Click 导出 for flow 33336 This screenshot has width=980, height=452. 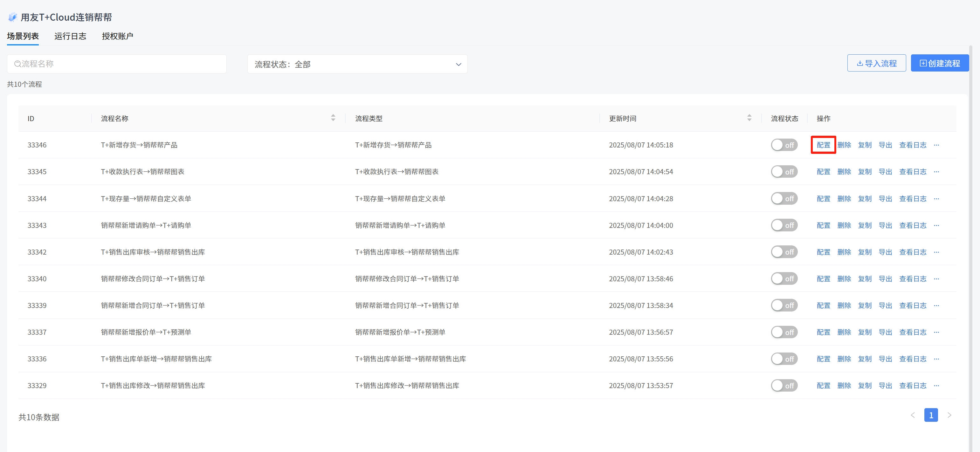tap(885, 359)
